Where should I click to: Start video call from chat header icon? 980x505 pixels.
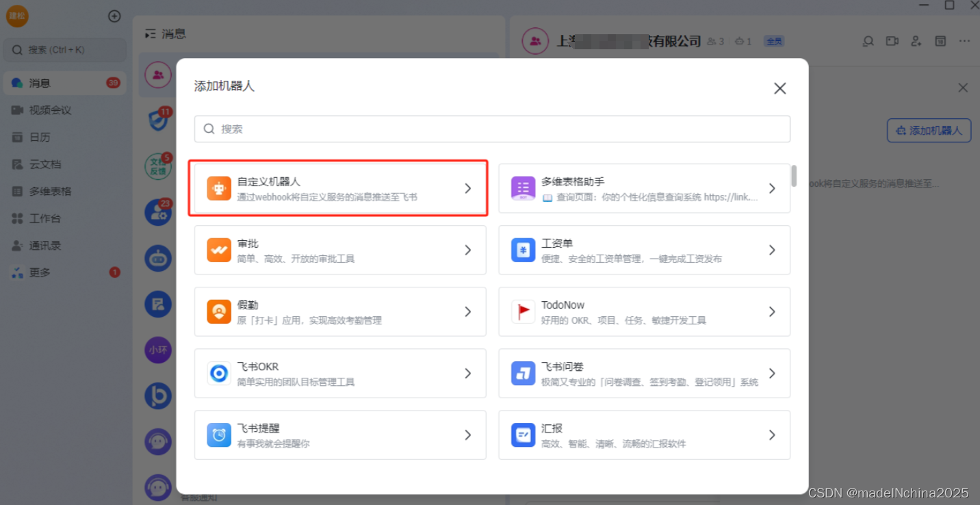click(x=892, y=41)
